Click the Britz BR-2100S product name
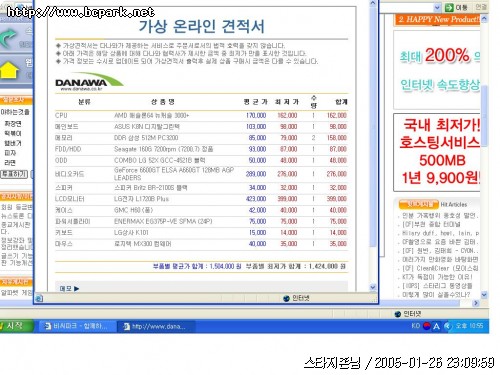 point(151,188)
